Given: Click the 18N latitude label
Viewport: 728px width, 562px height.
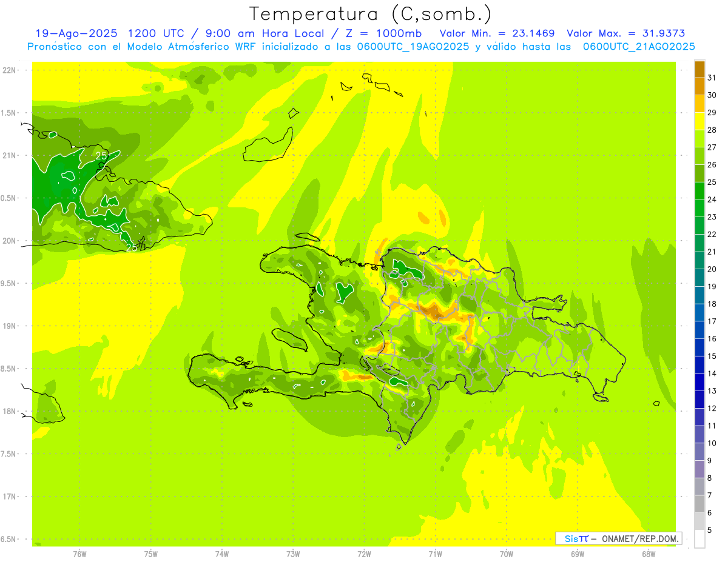Looking at the screenshot, I should 10,411.
